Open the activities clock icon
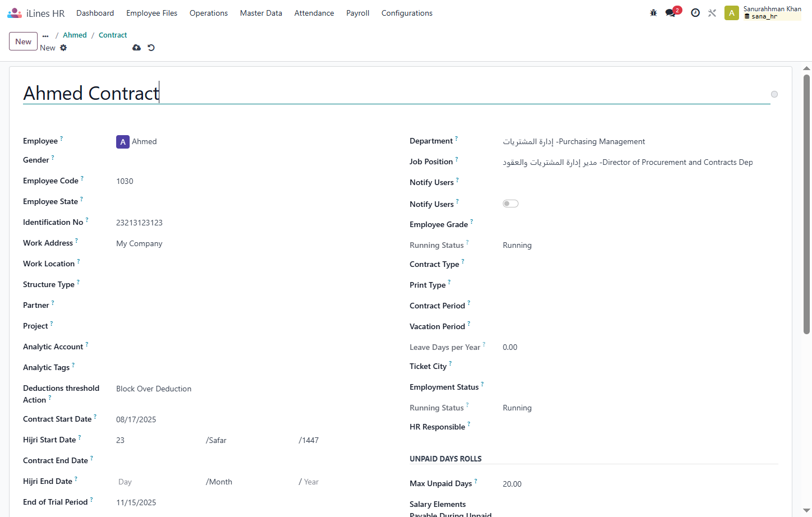 [695, 13]
